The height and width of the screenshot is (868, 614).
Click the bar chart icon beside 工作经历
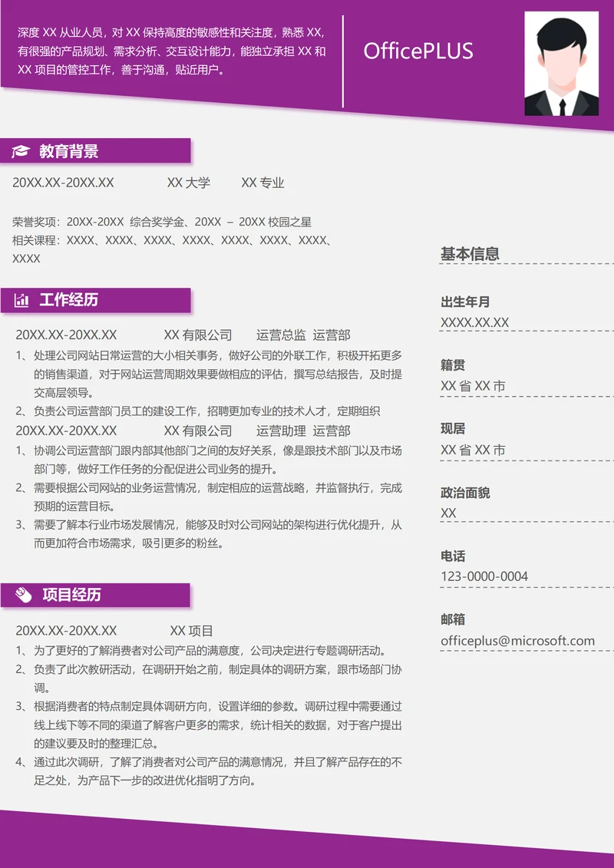click(x=21, y=300)
